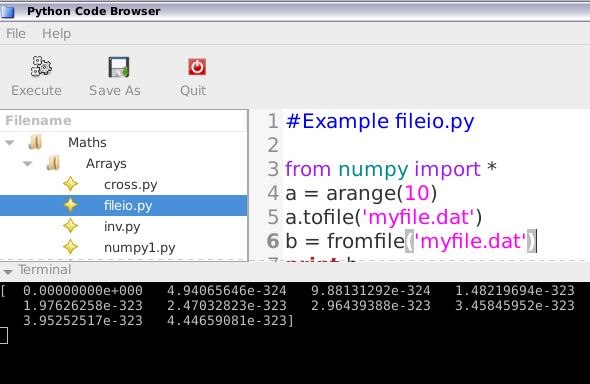
Task: Click code line b = fromfile('myfile.dat')
Action: pos(411,241)
